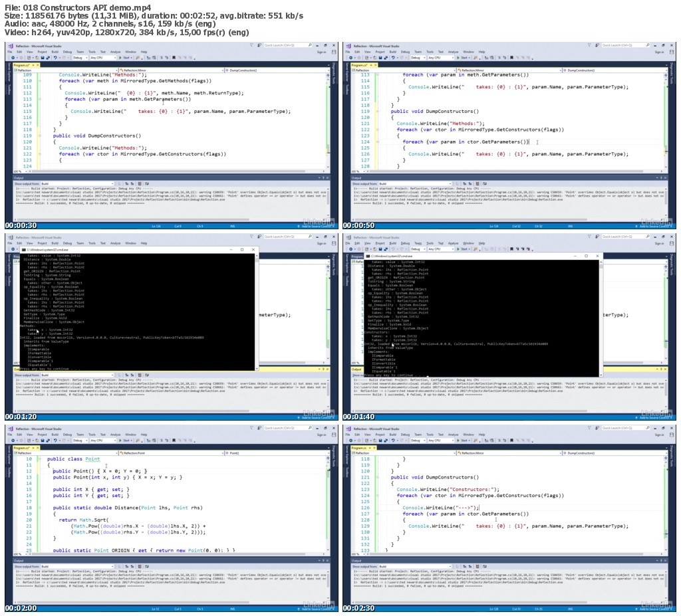Open Debug configuration dropdown in 00:00:30 frame
This screenshot has width=681, height=616.
tap(80, 58)
